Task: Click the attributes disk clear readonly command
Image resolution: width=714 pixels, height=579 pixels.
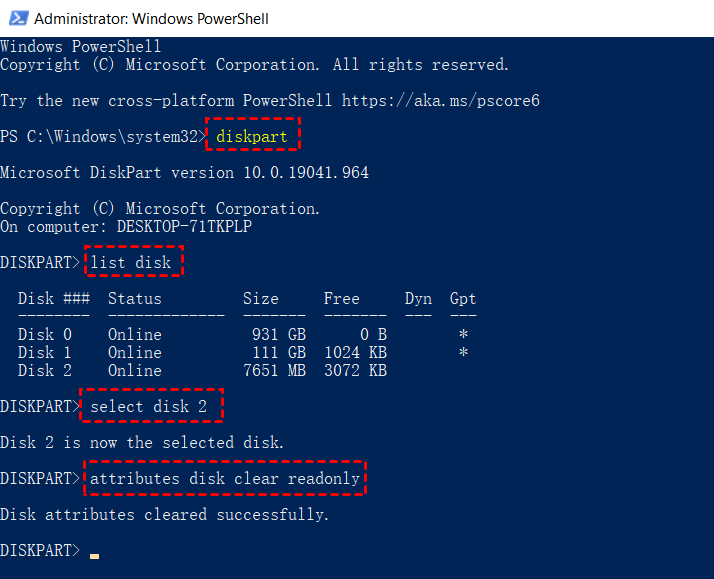Action: coord(225,479)
